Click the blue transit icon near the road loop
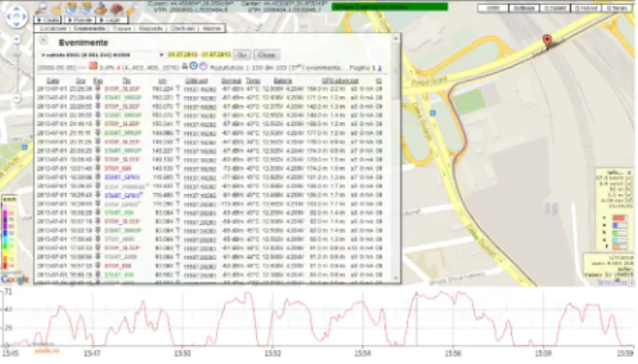This screenshot has width=638, height=364. [x=433, y=113]
